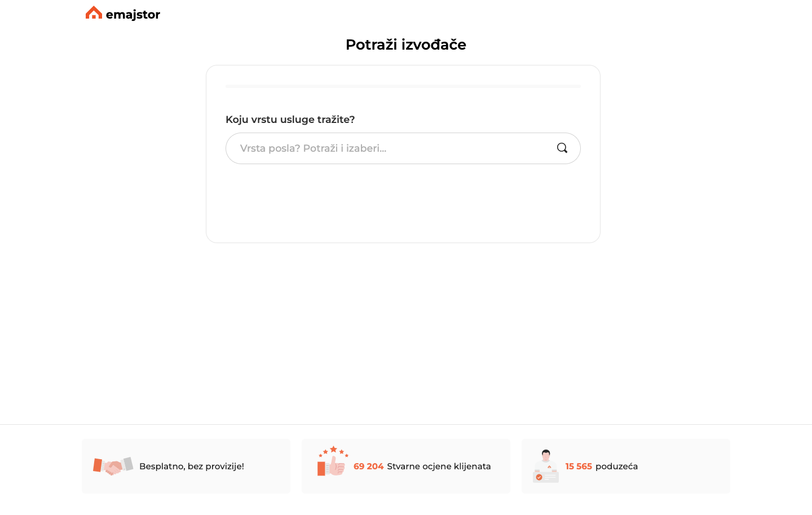Viewport: 812px width, 515px height.
Task: Click empty area below the search field in the card
Action: coord(403,203)
